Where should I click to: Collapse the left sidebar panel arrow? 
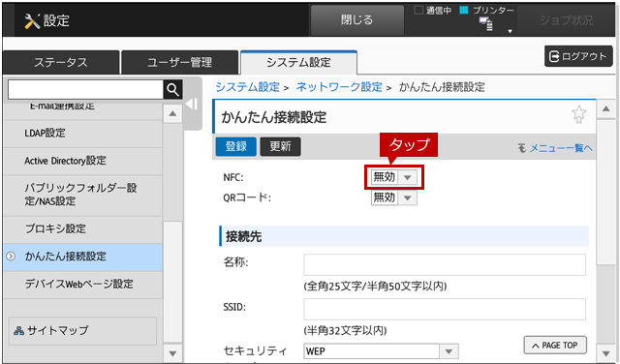click(x=192, y=104)
